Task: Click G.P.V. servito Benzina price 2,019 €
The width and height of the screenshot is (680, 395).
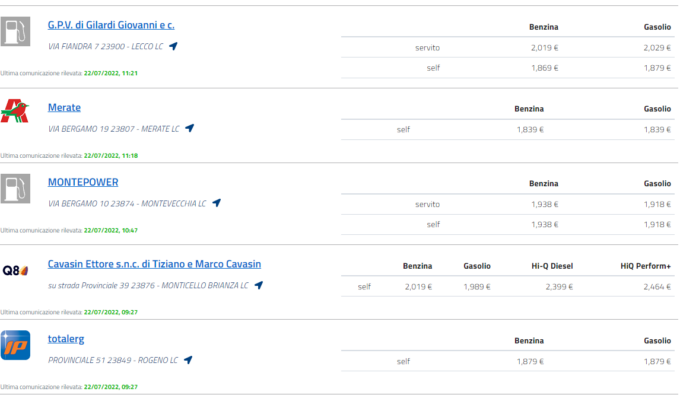Action: click(544, 48)
